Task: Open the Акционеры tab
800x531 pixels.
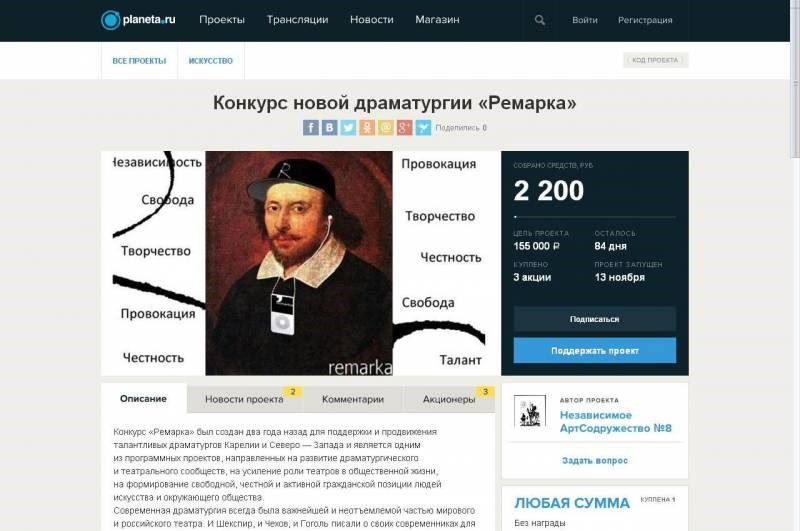Action: (x=449, y=399)
